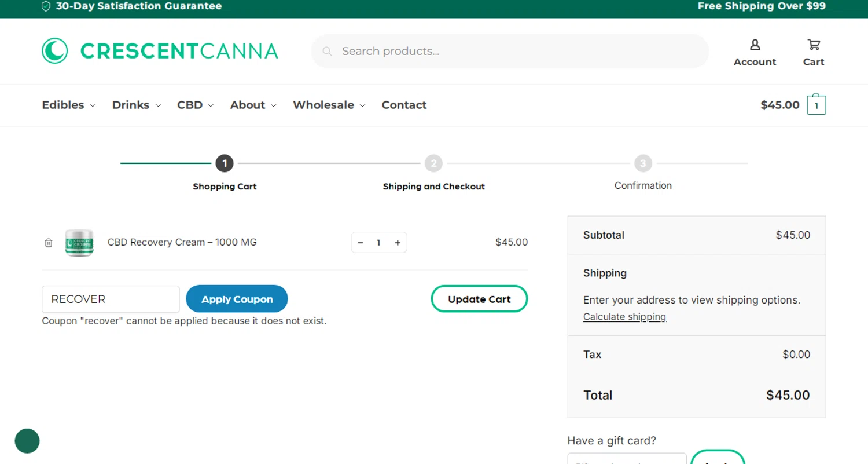Screen dimensions: 868x464
Task: Click the shield guarantee icon
Action: point(46,6)
